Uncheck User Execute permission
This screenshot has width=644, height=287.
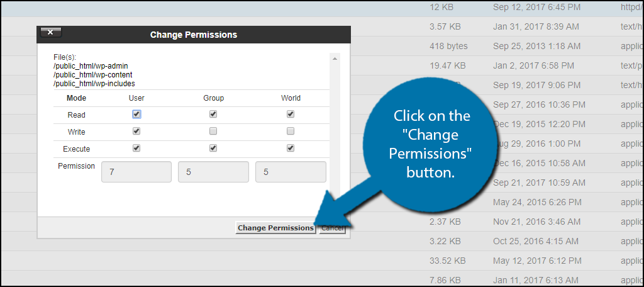(136, 149)
